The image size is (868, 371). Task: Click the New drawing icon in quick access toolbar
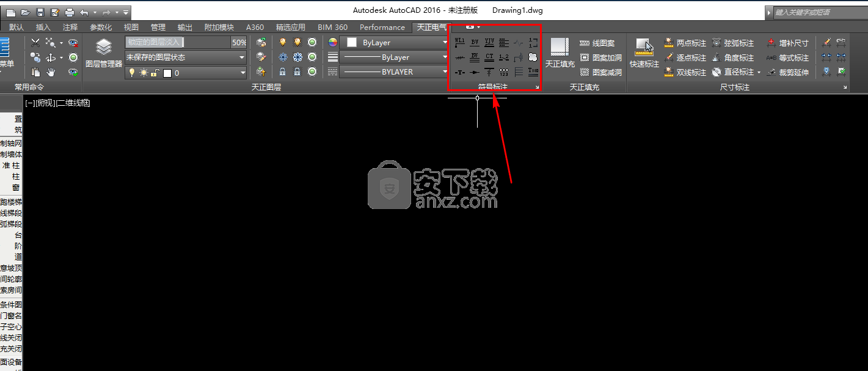tap(11, 12)
